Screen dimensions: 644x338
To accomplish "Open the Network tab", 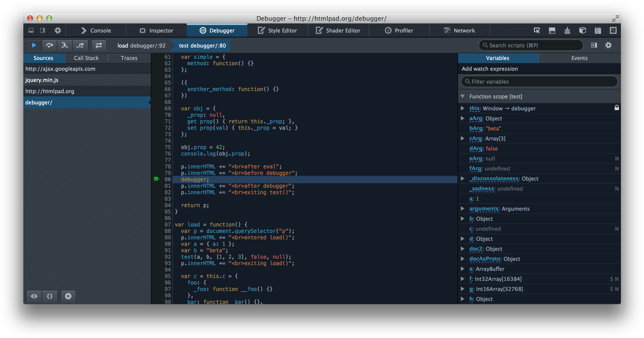I will (x=459, y=31).
